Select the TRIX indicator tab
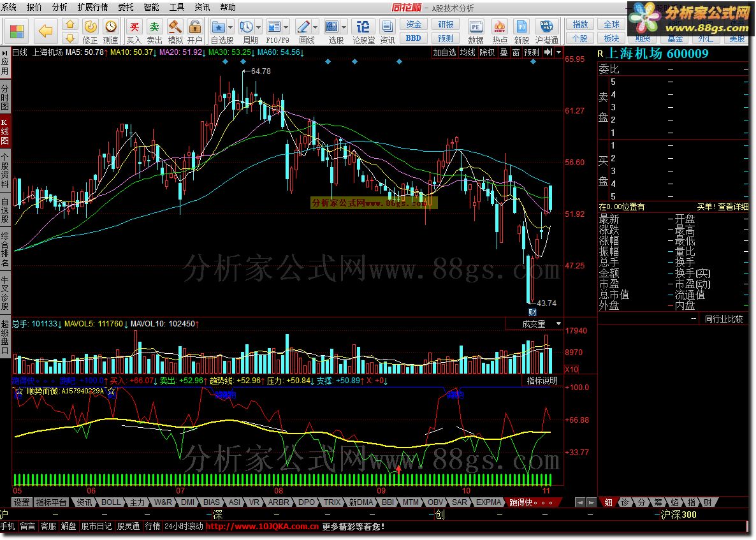Screen dimensions: 756x540 331,502
